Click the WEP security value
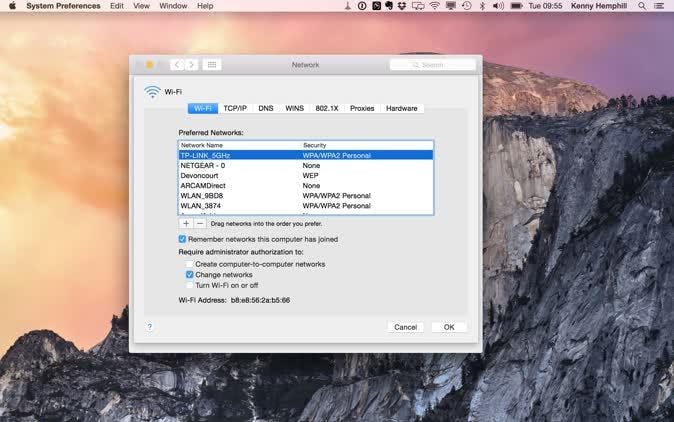 click(x=310, y=176)
